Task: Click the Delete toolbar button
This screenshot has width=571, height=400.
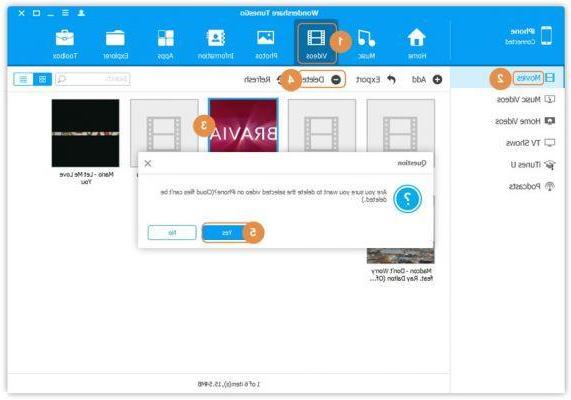Action: point(322,79)
